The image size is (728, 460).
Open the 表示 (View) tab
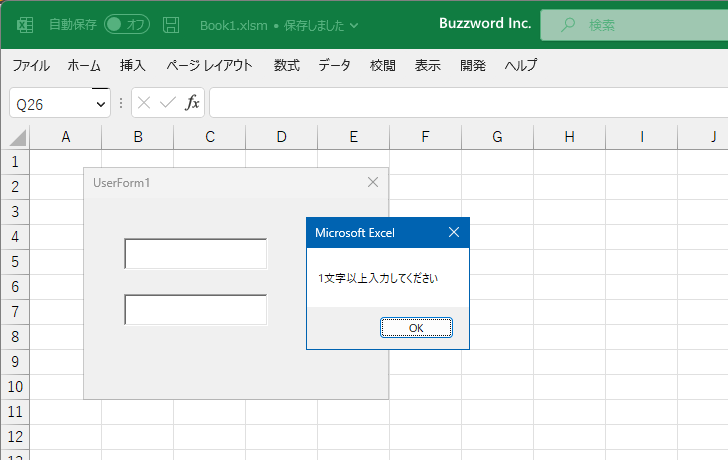coord(428,65)
